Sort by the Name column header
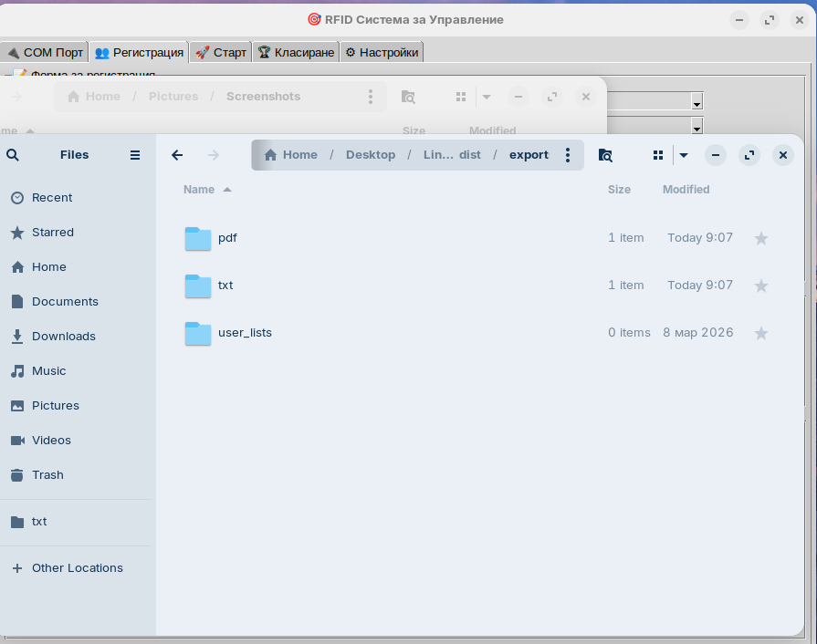The image size is (817, 644). pos(199,190)
